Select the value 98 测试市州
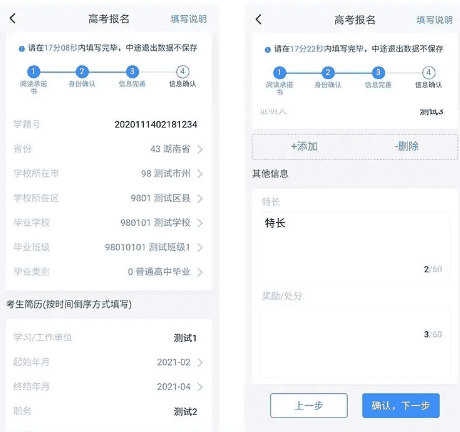The width and height of the screenshot is (460, 432). [166, 173]
